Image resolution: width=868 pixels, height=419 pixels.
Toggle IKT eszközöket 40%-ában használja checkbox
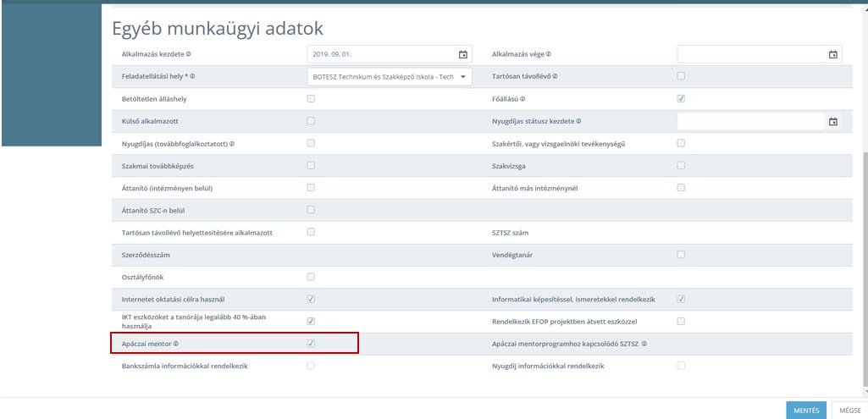(x=311, y=321)
